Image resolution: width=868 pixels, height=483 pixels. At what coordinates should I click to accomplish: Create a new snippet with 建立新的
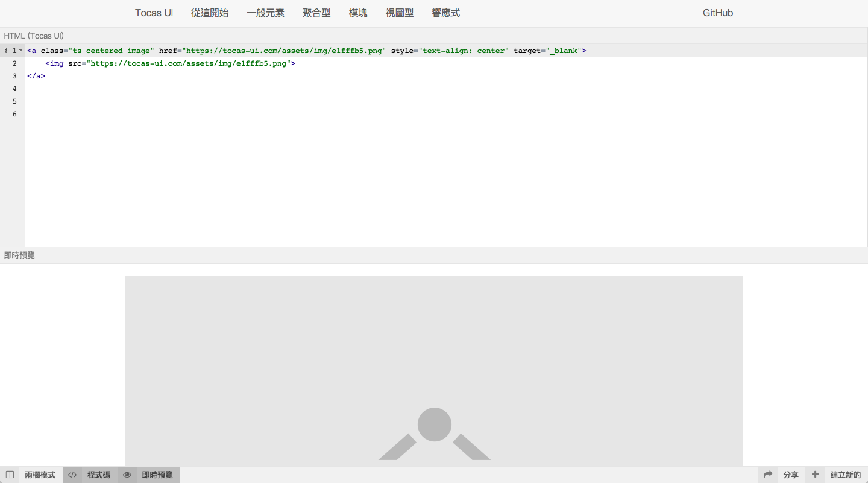(837, 475)
